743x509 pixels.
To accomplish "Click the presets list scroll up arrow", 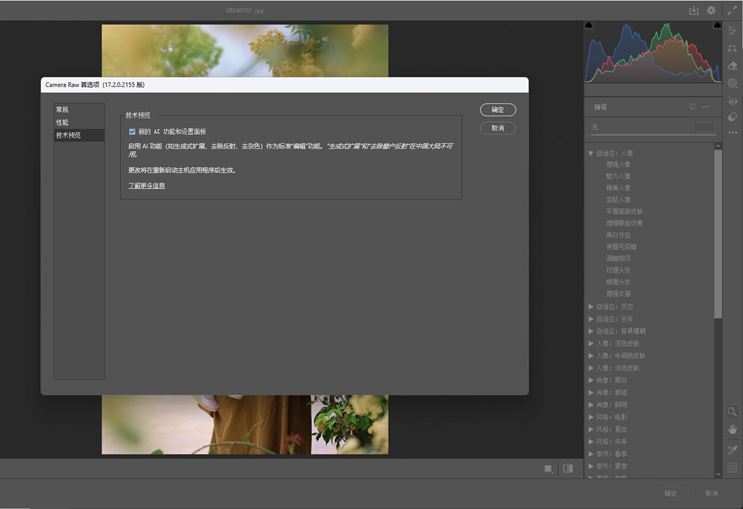I will [718, 146].
